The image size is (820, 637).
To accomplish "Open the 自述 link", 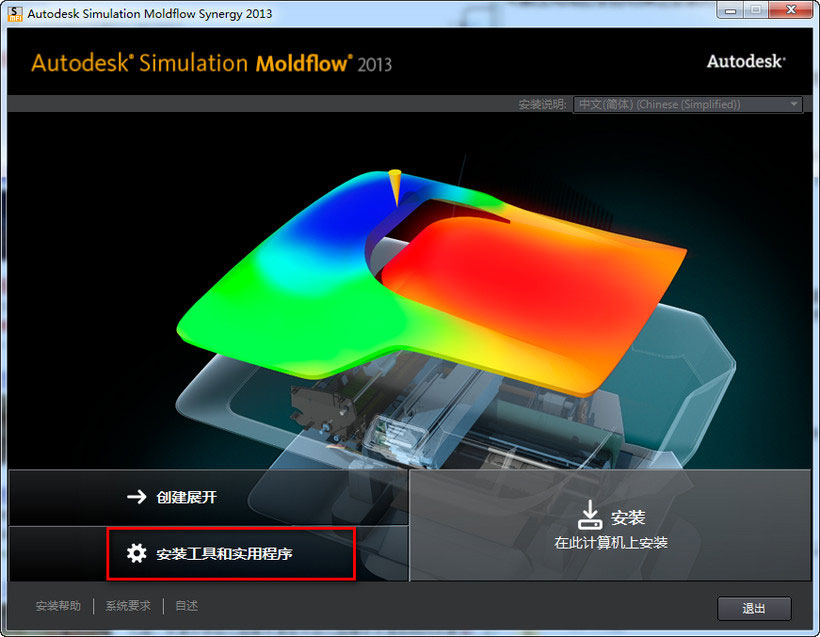I will 187,606.
